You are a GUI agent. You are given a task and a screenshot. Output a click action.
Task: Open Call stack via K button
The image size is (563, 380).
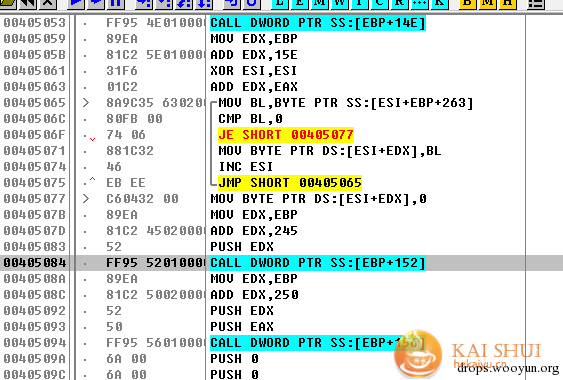point(439,4)
